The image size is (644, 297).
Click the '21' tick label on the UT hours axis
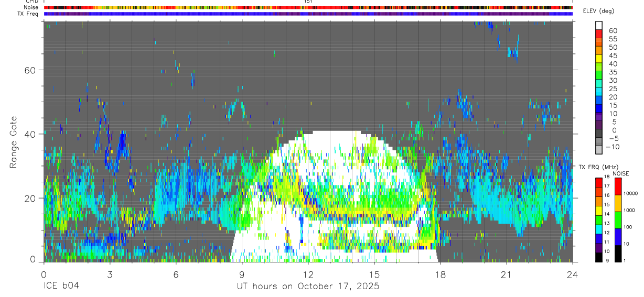point(507,274)
